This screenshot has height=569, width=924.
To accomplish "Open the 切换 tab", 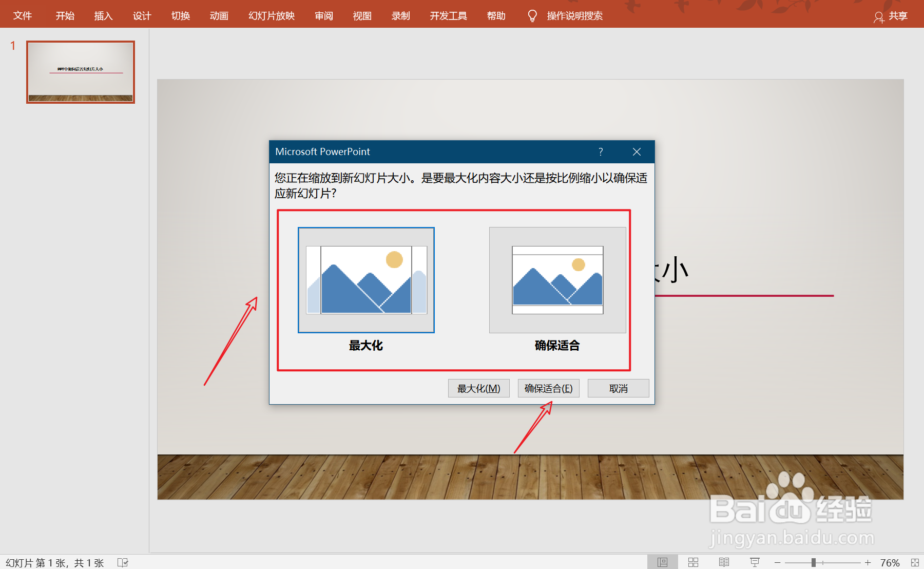I will pos(181,16).
